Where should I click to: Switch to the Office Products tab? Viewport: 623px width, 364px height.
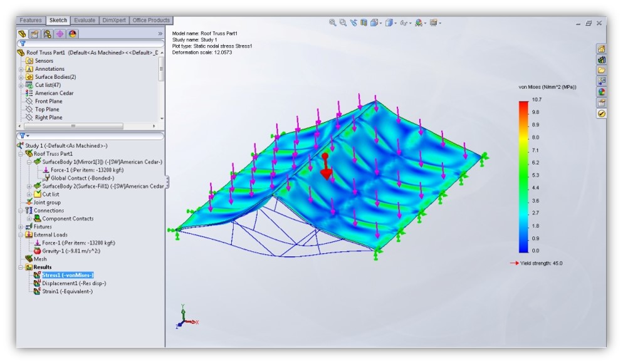(x=151, y=20)
